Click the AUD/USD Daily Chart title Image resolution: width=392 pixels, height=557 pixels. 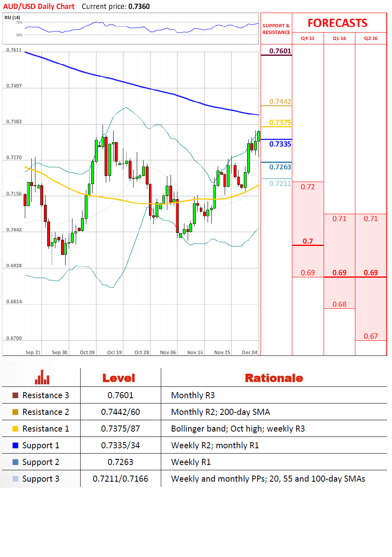(x=39, y=7)
